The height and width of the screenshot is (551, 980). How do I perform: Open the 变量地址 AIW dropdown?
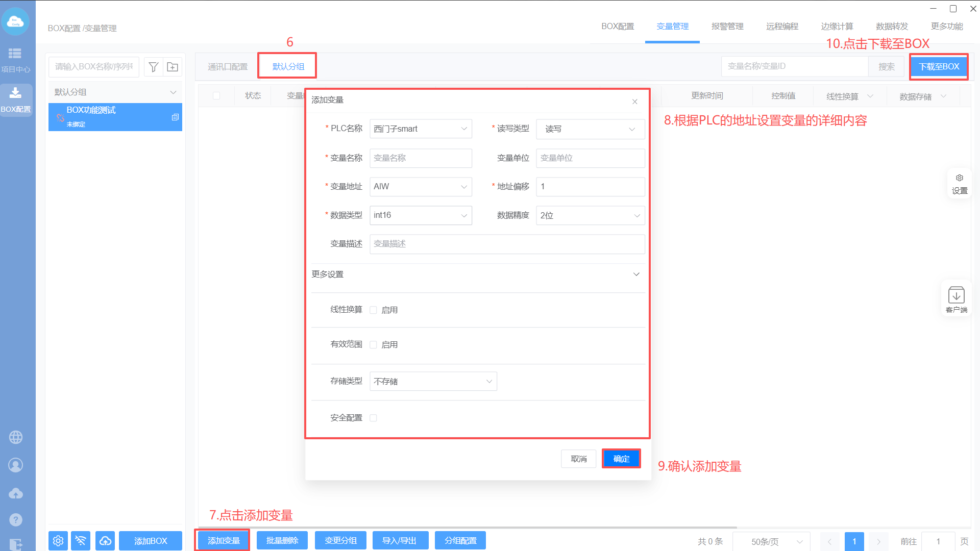(420, 187)
